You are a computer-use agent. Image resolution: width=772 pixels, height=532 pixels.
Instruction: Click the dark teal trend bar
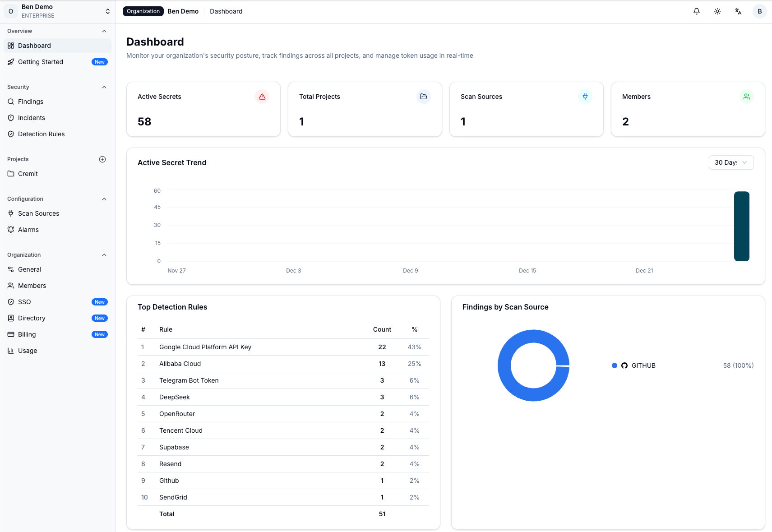[742, 226]
